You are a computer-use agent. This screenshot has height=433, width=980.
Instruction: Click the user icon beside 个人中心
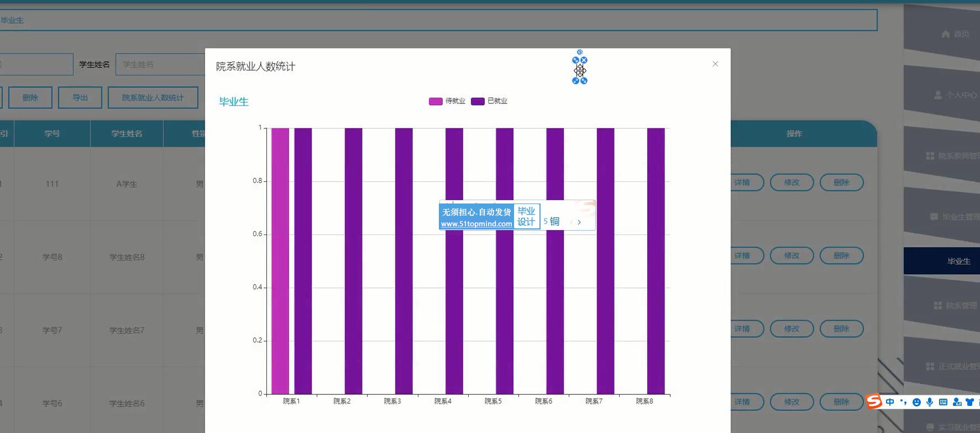(x=938, y=95)
